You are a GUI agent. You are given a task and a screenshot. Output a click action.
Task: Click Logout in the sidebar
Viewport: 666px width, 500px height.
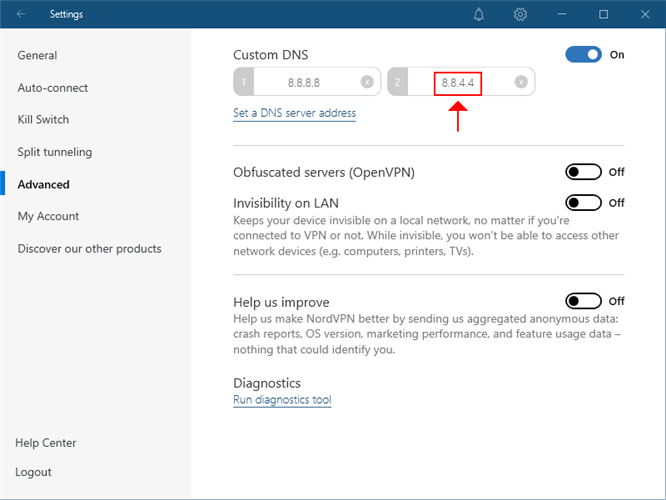click(33, 472)
